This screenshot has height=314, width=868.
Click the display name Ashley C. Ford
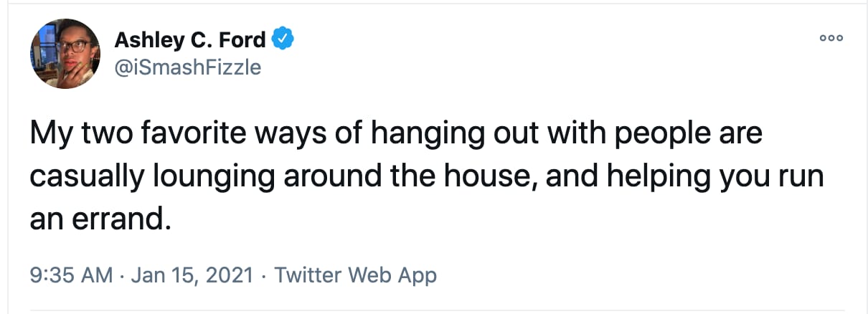[190, 41]
